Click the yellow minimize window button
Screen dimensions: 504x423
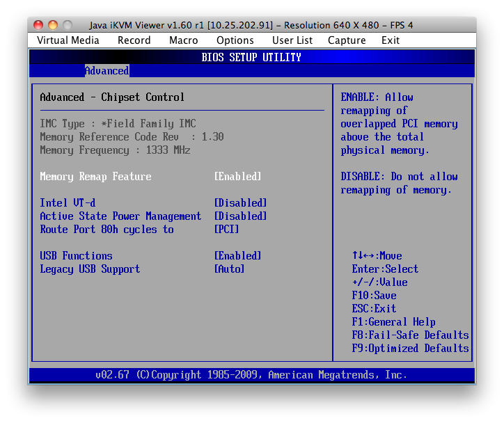[x=53, y=25]
